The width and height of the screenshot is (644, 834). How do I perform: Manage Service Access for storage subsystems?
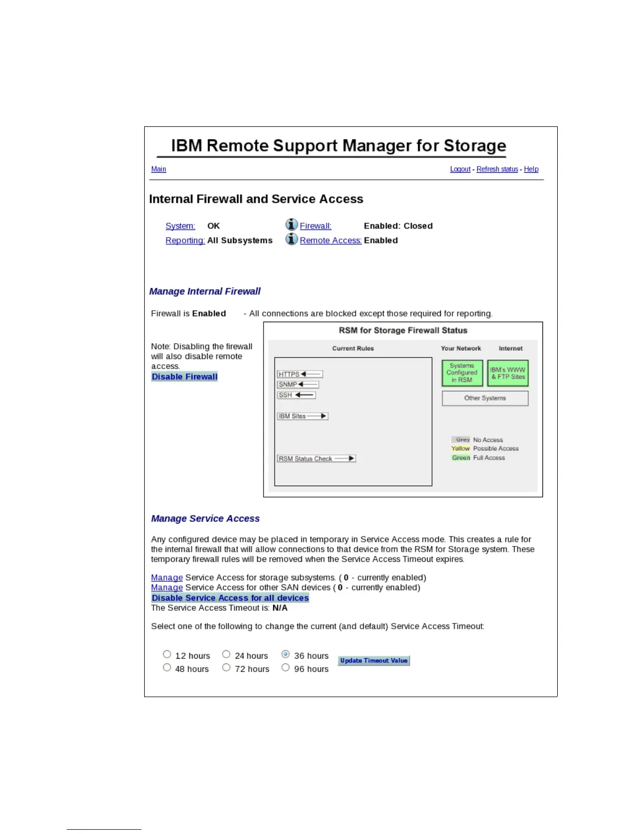click(x=167, y=578)
